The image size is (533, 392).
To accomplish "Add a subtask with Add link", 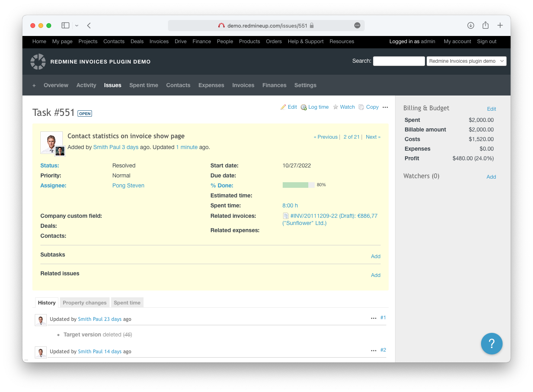I will [375, 257].
